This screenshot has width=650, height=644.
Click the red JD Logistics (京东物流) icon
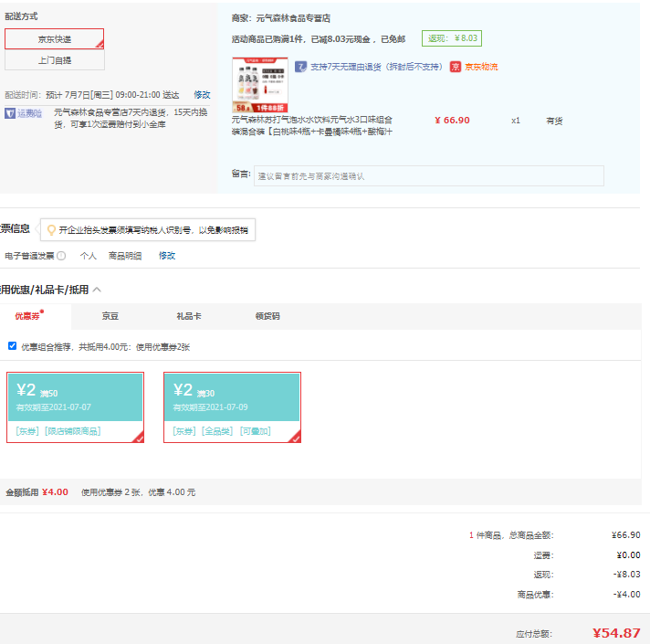(456, 67)
